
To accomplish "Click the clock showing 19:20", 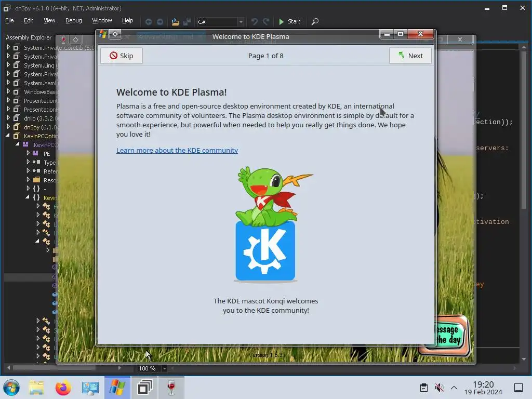I will (x=483, y=388).
